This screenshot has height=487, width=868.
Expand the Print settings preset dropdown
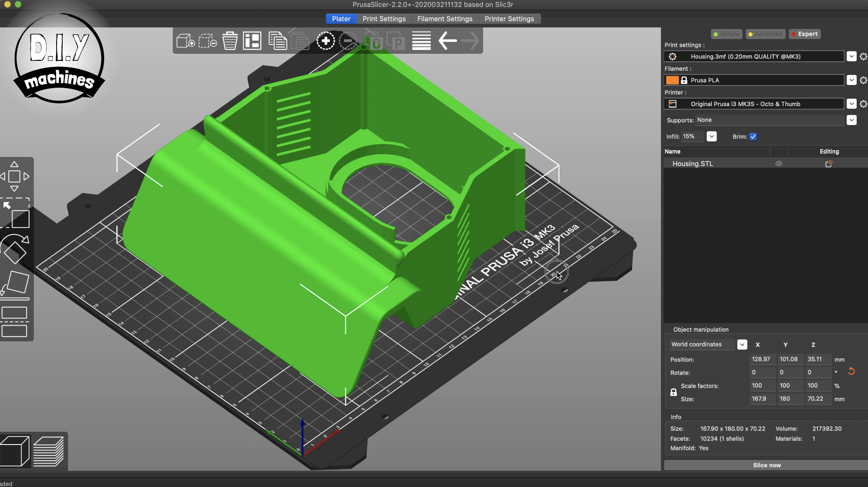tap(851, 57)
